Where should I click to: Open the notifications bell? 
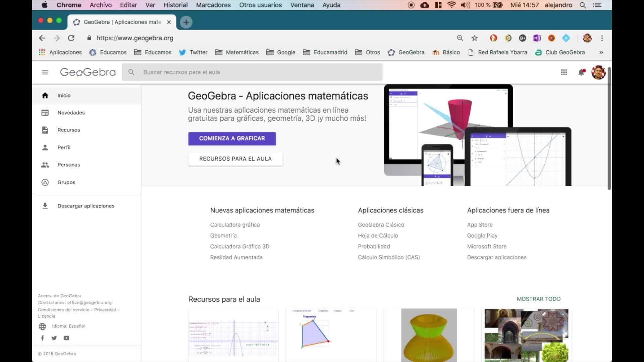581,72
